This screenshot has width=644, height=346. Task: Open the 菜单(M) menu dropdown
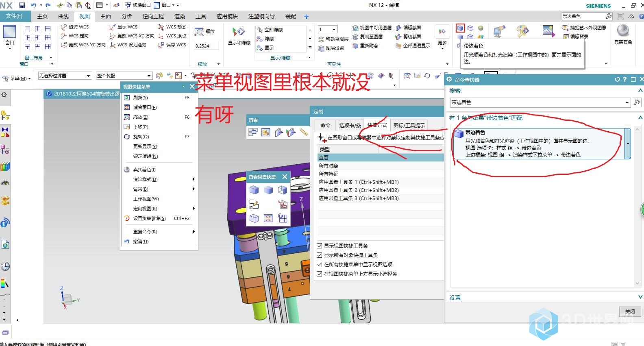pyautogui.click(x=17, y=78)
